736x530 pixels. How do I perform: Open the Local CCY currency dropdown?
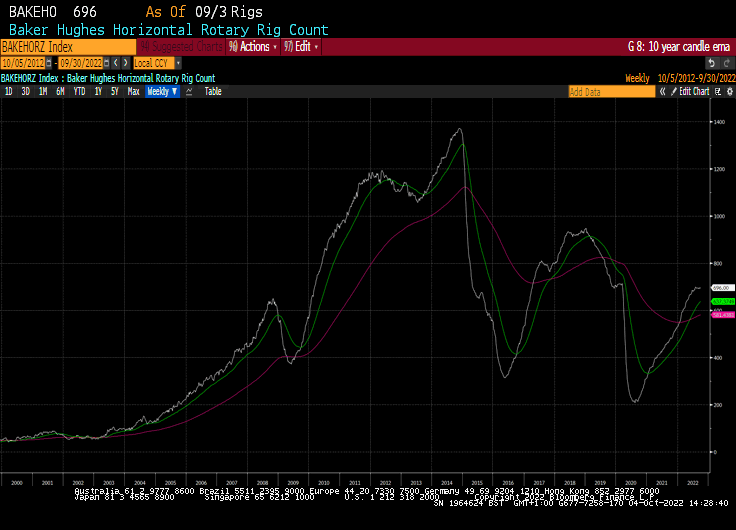[155, 62]
